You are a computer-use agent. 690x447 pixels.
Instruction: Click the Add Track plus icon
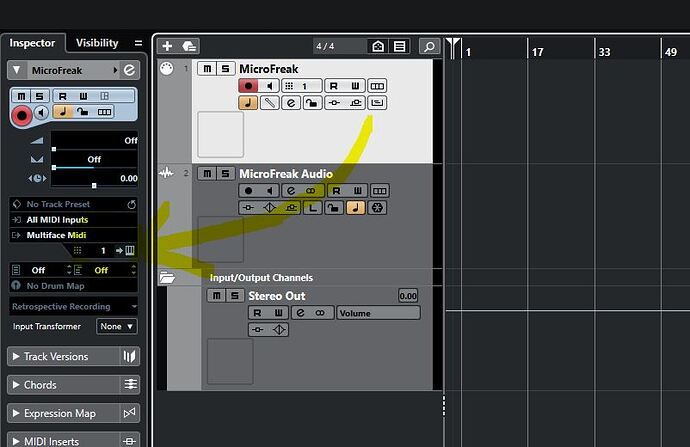[167, 46]
